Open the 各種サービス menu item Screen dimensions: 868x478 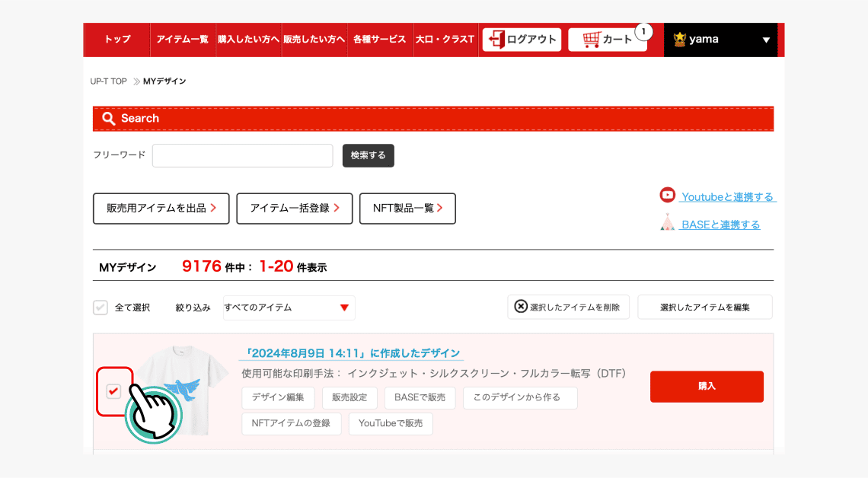pyautogui.click(x=379, y=40)
